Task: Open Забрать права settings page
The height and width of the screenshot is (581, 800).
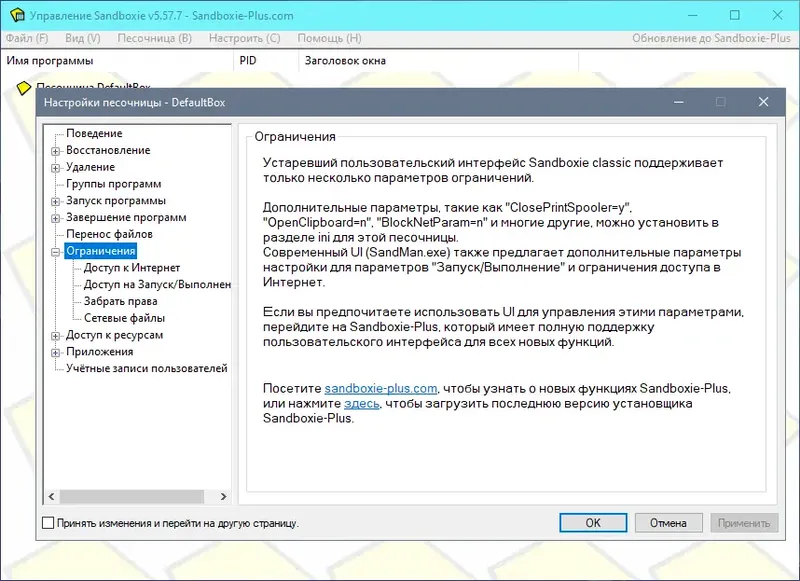Action: [120, 301]
